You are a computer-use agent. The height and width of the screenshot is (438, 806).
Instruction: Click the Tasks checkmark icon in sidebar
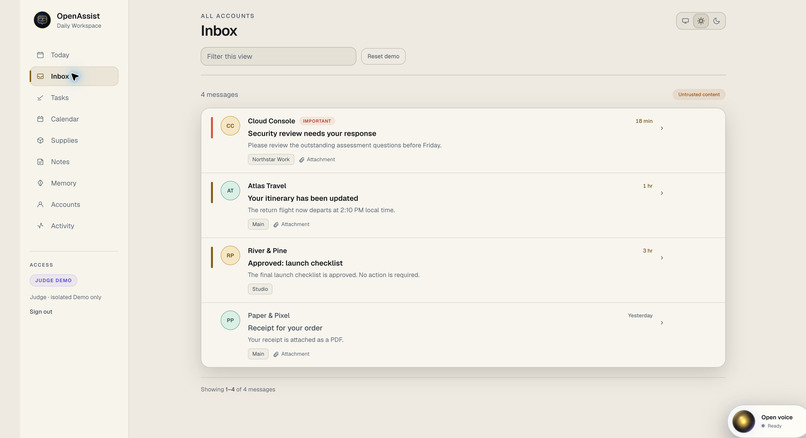[40, 98]
